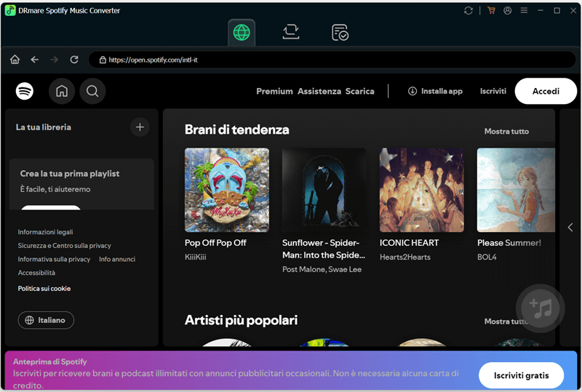Screen dimensions: 582x392
Task: Click Installa app
Action: [435, 92]
